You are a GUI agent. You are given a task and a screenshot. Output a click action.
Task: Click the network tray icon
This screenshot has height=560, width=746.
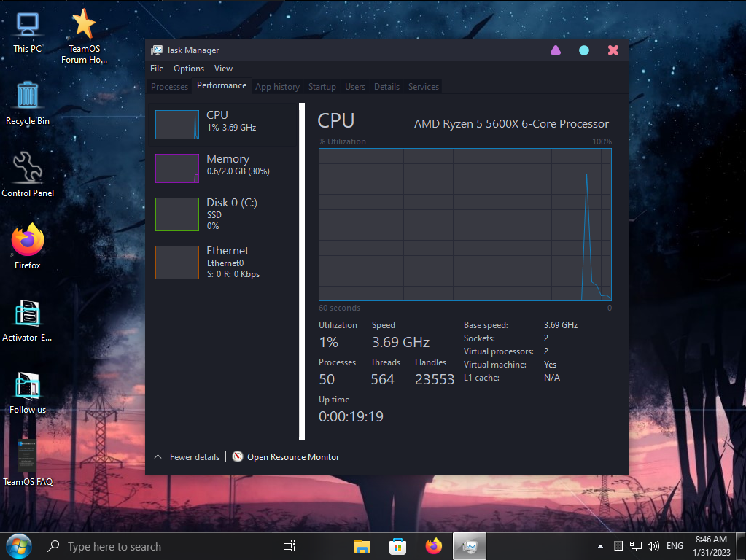pos(636,546)
